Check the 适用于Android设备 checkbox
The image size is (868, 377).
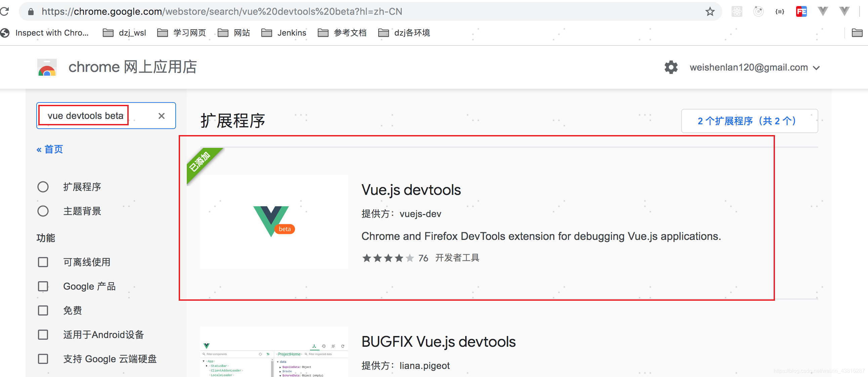click(x=43, y=335)
